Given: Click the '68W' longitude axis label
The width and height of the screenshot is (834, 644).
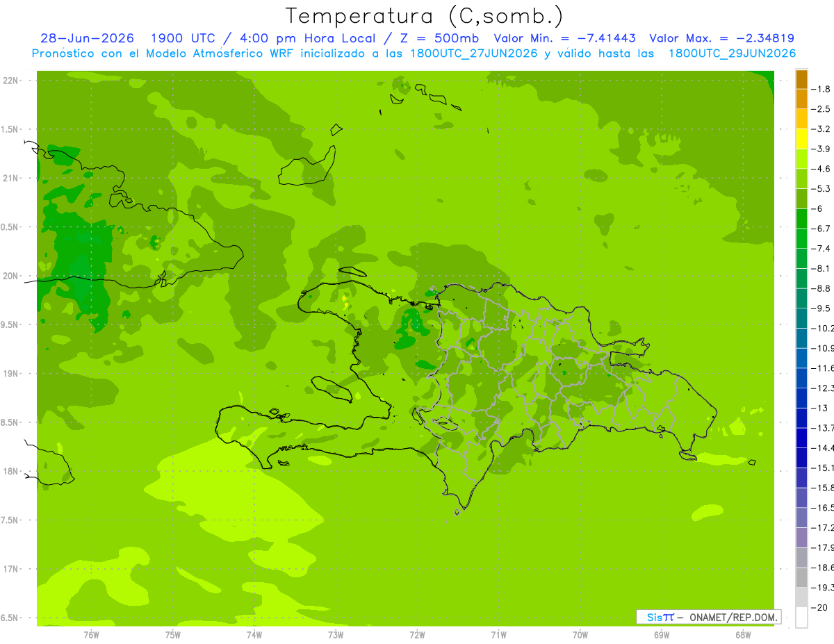Looking at the screenshot, I should pos(743,635).
